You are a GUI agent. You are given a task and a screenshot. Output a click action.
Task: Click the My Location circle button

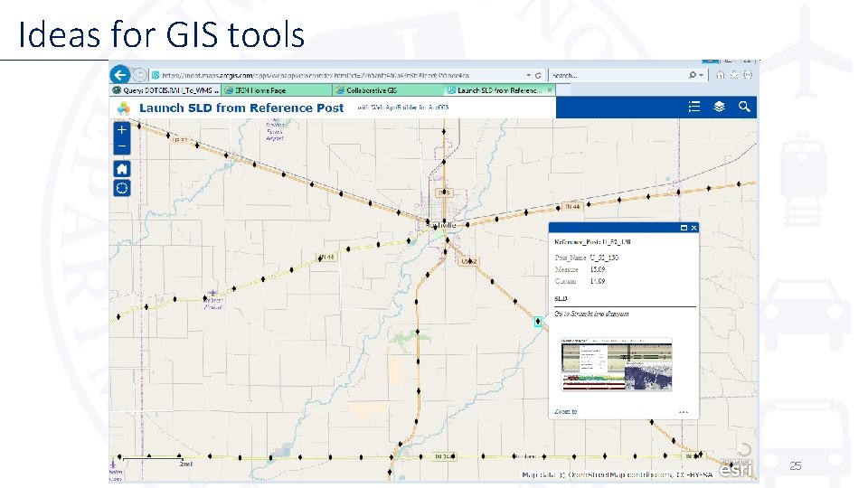[x=122, y=188]
